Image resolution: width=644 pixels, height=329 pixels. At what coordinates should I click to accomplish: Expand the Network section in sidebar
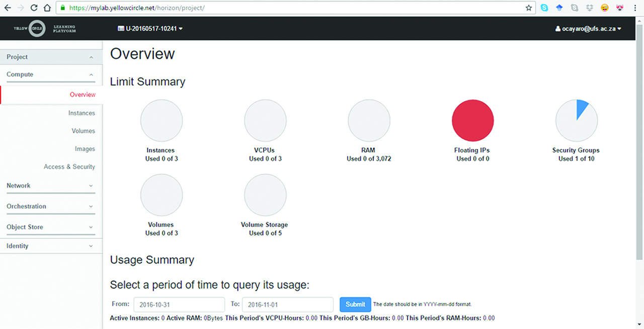click(50, 186)
